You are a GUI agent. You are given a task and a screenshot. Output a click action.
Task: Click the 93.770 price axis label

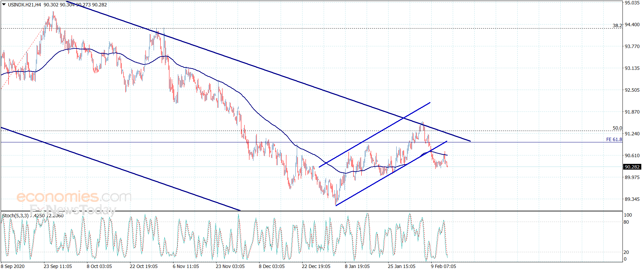coord(632,46)
